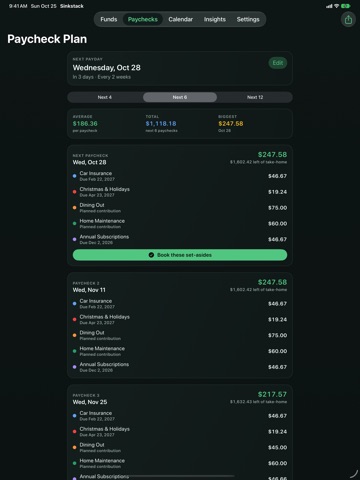Viewport: 360px width, 480px height.
Task: Click the bottom home indicator bar
Action: click(x=180, y=476)
